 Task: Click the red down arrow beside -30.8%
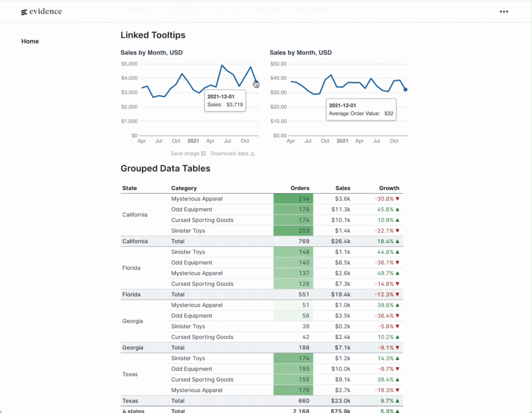397,199
